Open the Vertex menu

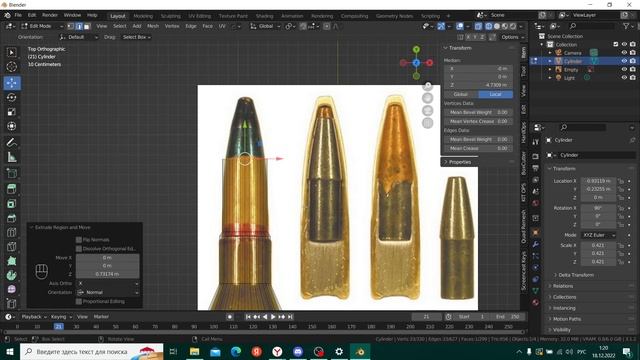click(172, 26)
